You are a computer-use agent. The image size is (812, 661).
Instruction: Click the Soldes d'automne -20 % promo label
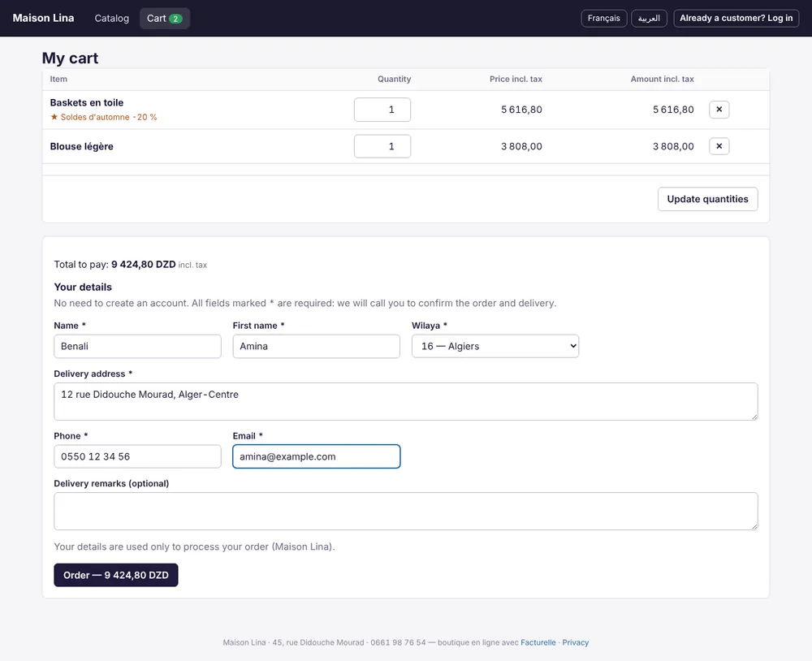tap(109, 117)
